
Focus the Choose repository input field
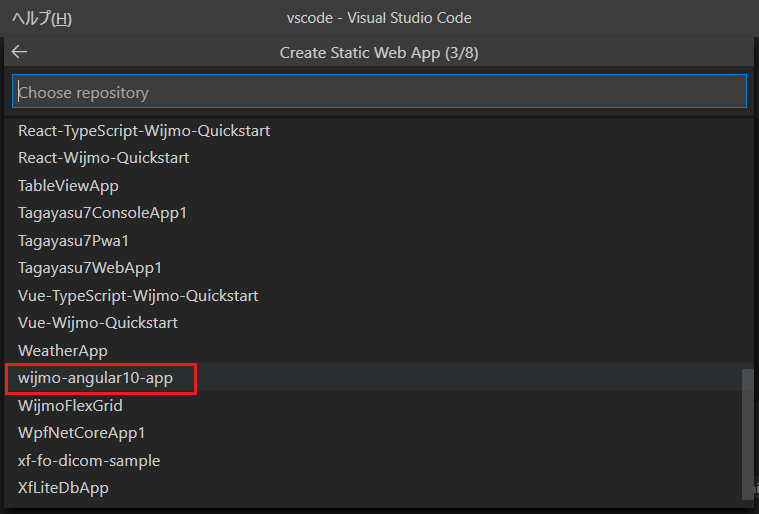379,91
